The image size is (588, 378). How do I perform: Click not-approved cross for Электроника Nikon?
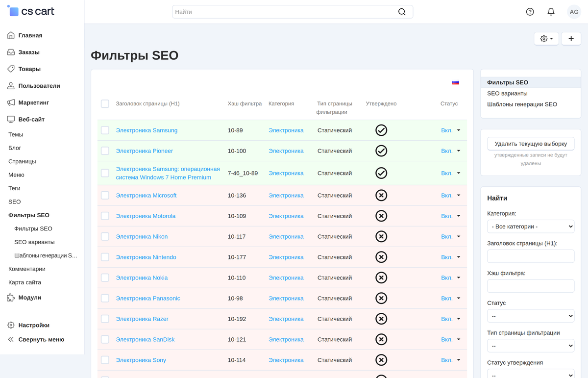[x=381, y=237]
